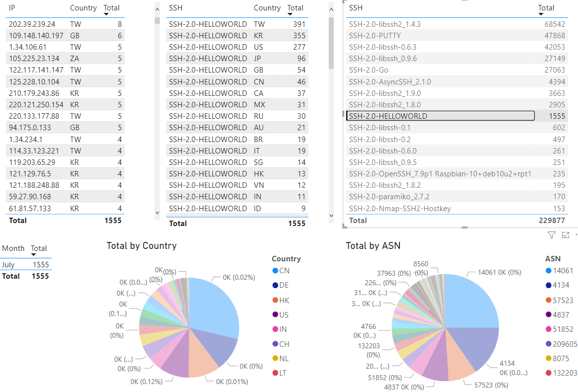Click scroll-up arrow of SSH country table
This screenshot has width=578, height=392.
coord(331,10)
